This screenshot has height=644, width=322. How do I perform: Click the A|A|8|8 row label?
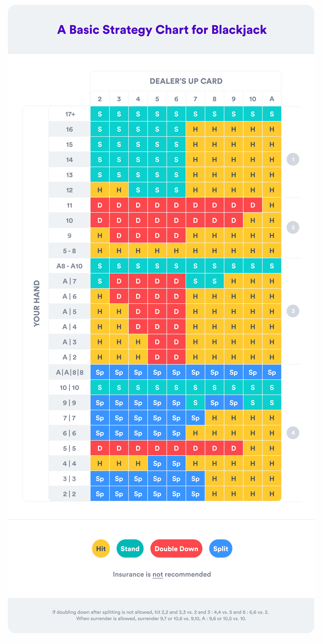tap(69, 372)
